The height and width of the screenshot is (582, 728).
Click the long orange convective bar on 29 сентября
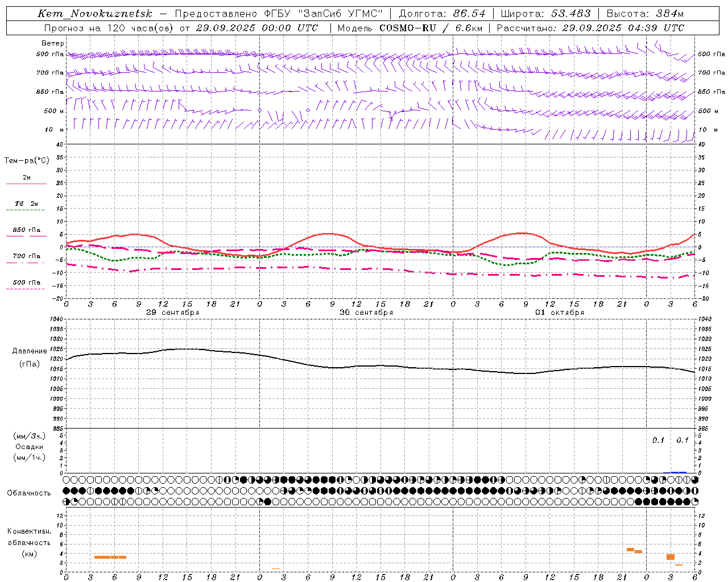pos(110,557)
